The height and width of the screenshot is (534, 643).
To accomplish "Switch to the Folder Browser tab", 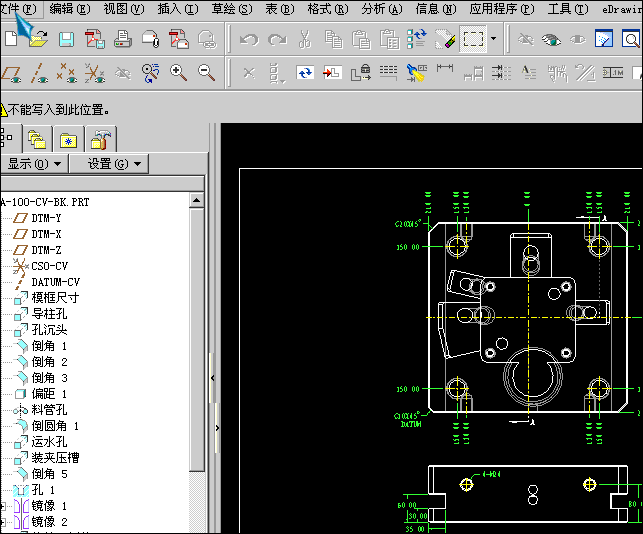I will tap(38, 140).
